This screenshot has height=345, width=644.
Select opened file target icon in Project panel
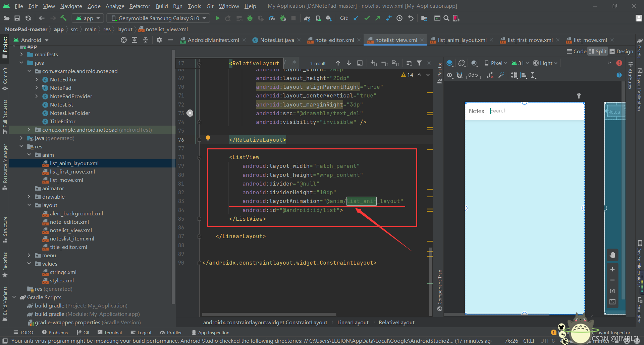tap(124, 40)
